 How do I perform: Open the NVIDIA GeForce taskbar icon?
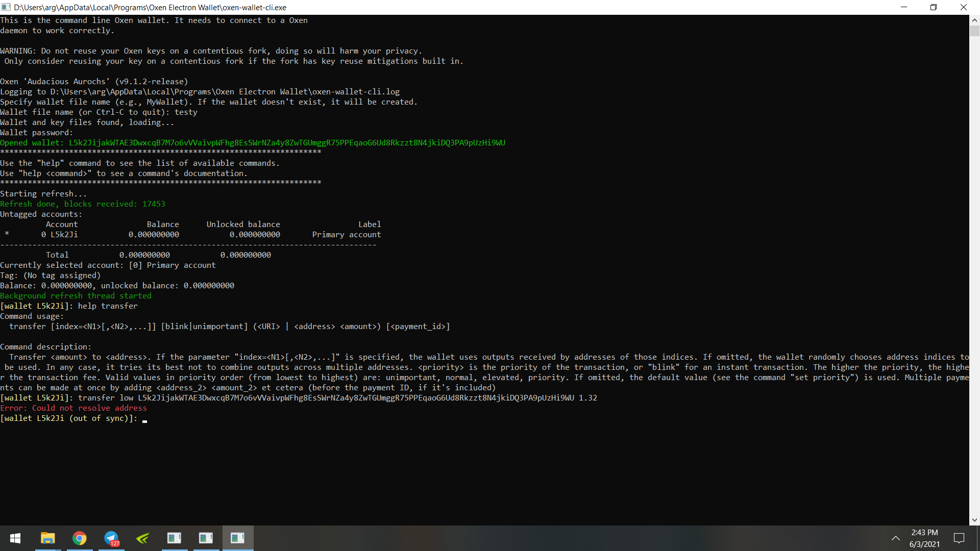(x=143, y=538)
